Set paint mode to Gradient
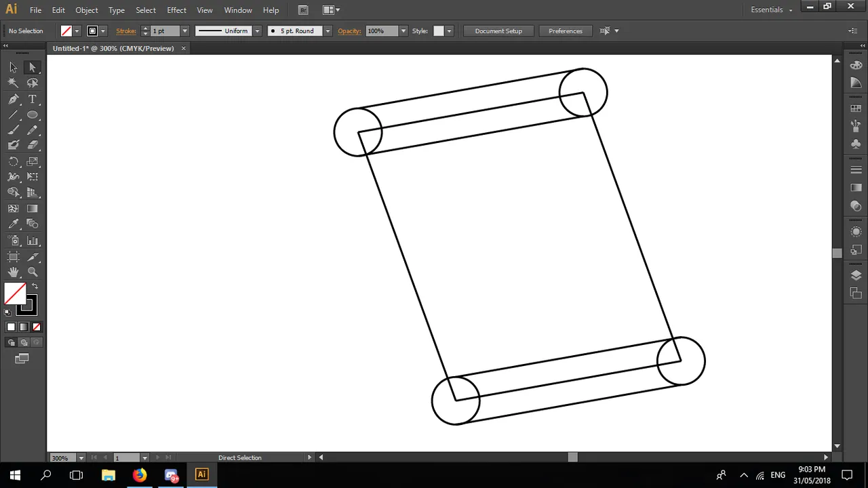 point(24,327)
